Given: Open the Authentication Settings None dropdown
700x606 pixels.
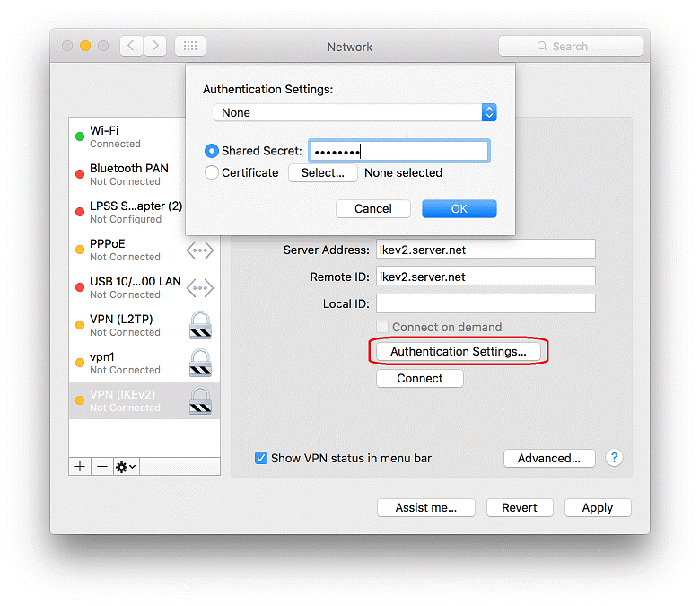Looking at the screenshot, I should click(x=354, y=112).
